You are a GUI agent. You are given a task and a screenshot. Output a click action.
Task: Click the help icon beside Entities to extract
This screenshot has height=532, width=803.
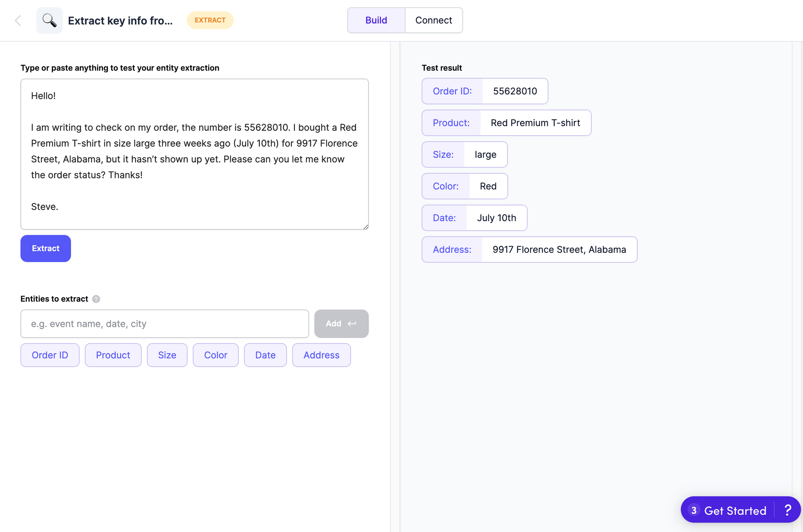click(96, 299)
